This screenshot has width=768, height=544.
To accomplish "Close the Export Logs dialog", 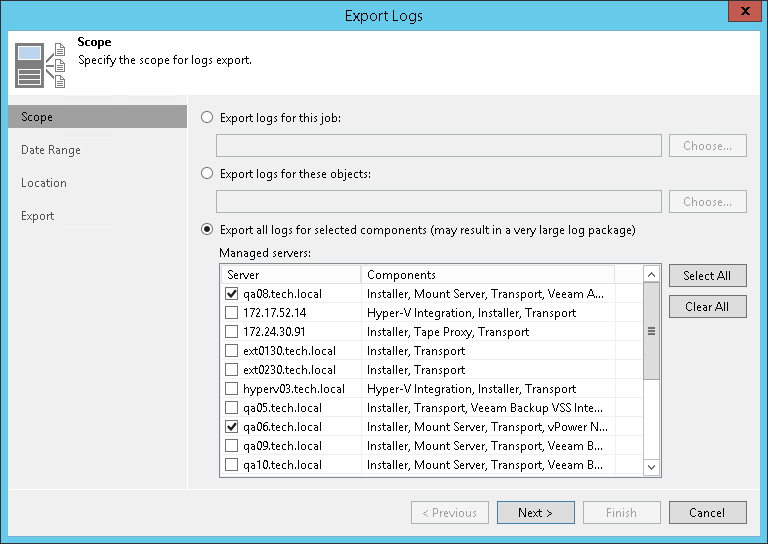I will pyautogui.click(x=742, y=13).
